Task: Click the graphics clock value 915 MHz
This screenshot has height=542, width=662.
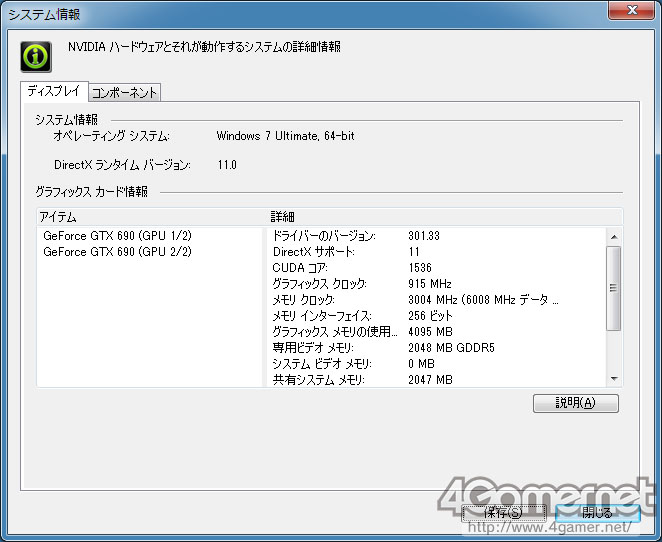Action: pyautogui.click(x=430, y=284)
